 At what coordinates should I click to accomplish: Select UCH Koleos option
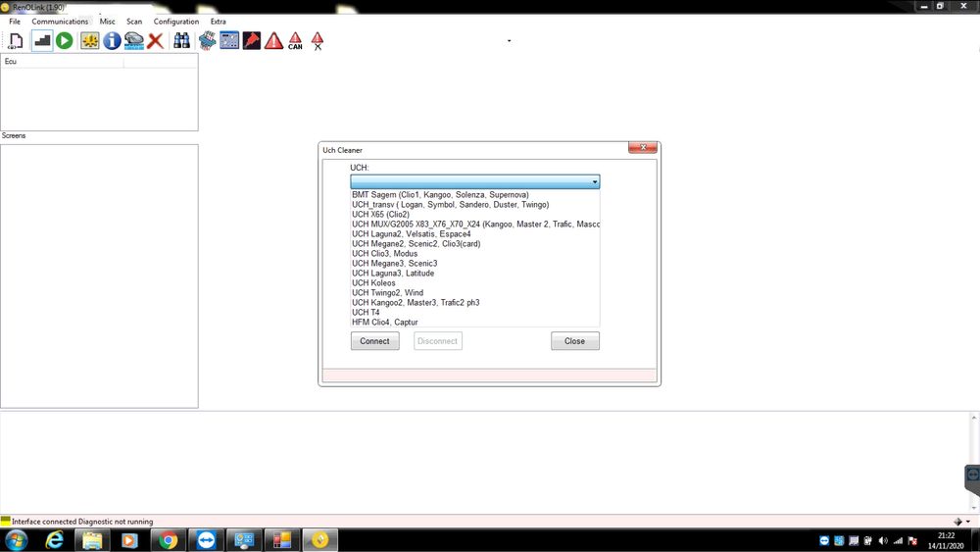click(x=475, y=283)
